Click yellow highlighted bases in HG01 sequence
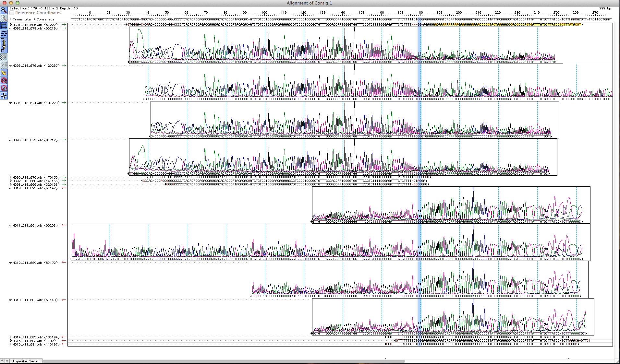This screenshot has height=364, width=620. click(507, 25)
